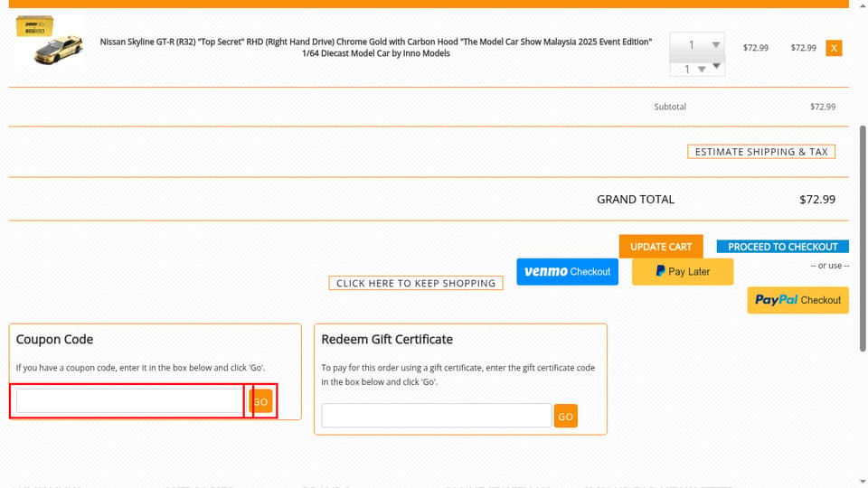Select the Coupon Code heading

tap(54, 339)
